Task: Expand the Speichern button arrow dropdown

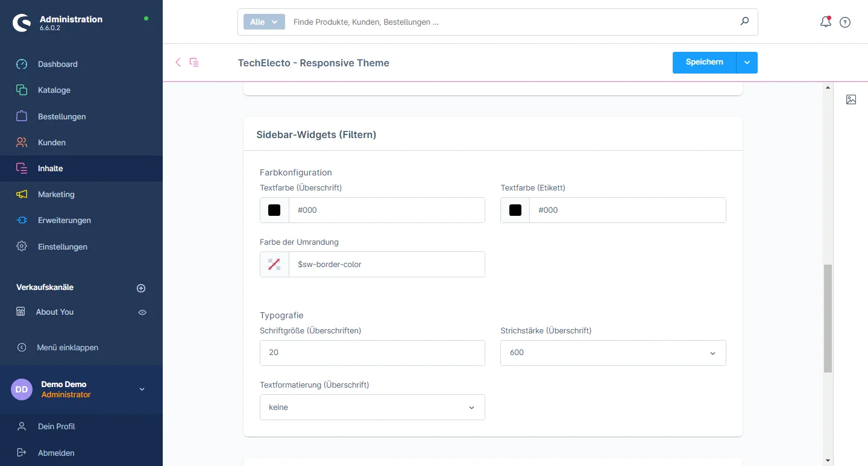Action: pyautogui.click(x=747, y=63)
